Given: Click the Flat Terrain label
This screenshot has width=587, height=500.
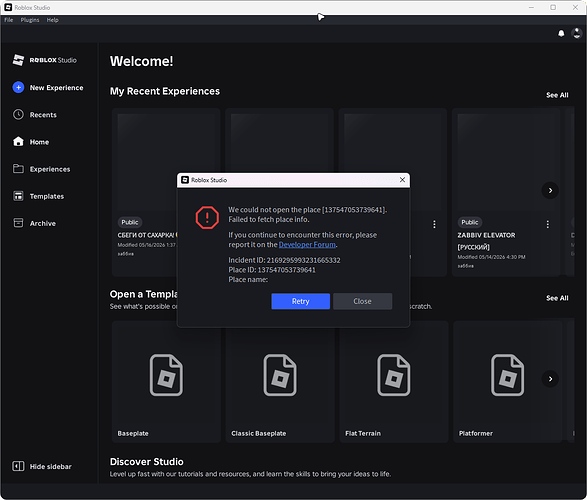Looking at the screenshot, I should tap(363, 433).
